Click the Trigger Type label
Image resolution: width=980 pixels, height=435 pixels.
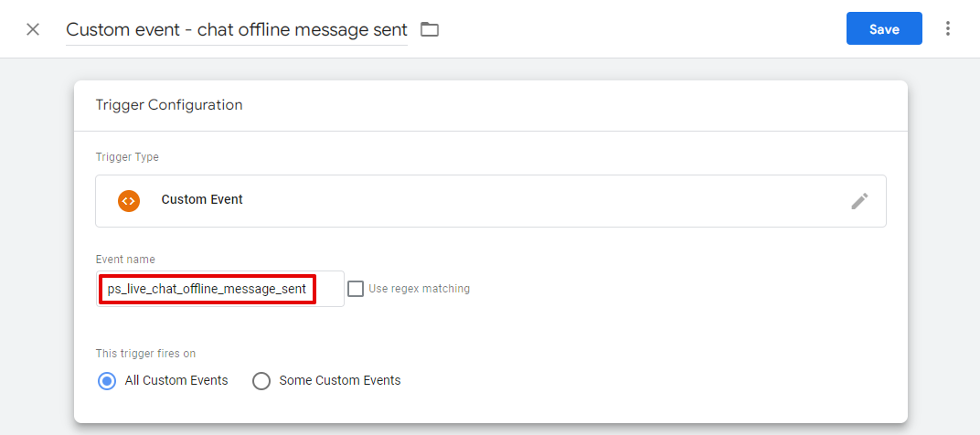pos(127,157)
